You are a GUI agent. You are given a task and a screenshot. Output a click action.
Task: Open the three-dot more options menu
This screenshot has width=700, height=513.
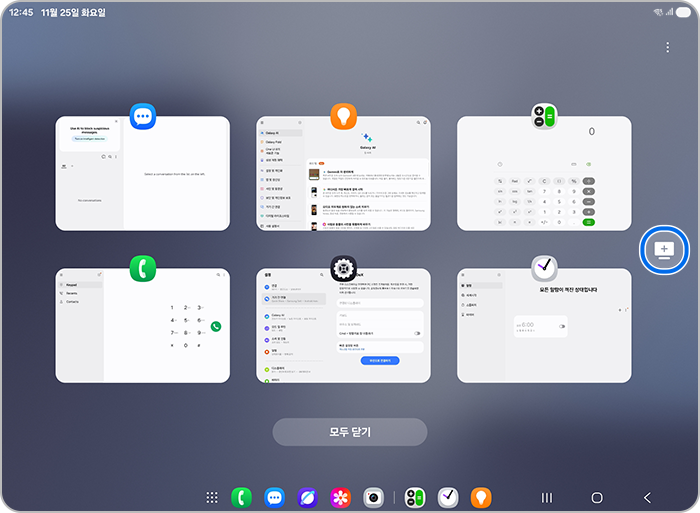pos(667,47)
